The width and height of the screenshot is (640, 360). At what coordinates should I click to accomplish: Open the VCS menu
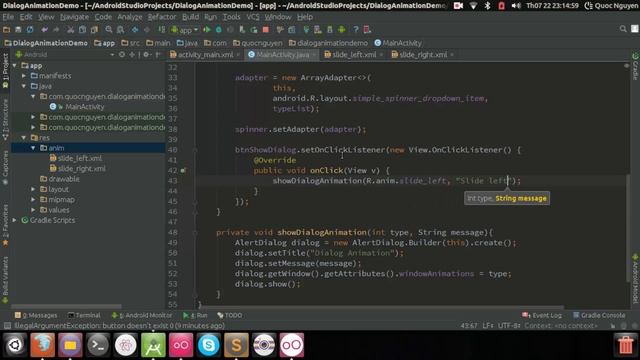[x=253, y=17]
